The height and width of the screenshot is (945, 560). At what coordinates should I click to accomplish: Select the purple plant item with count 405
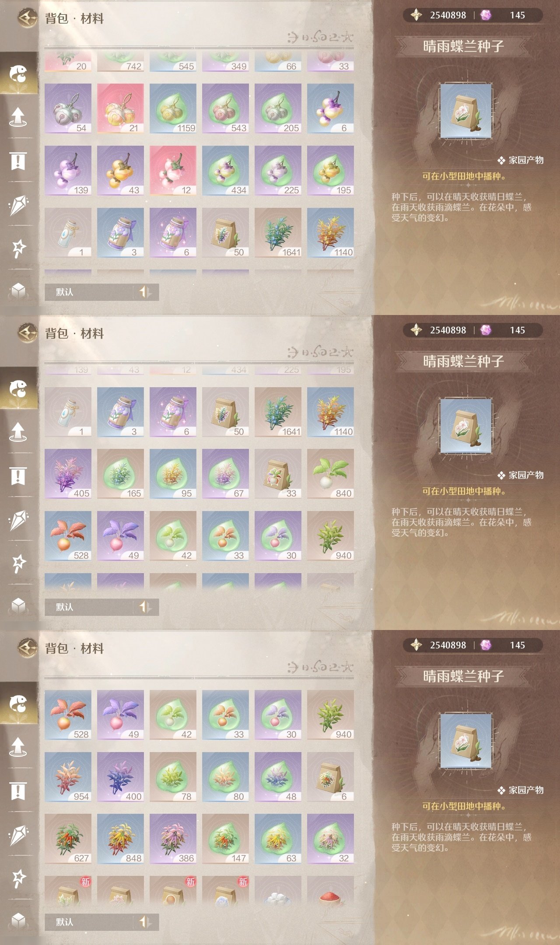tap(68, 474)
